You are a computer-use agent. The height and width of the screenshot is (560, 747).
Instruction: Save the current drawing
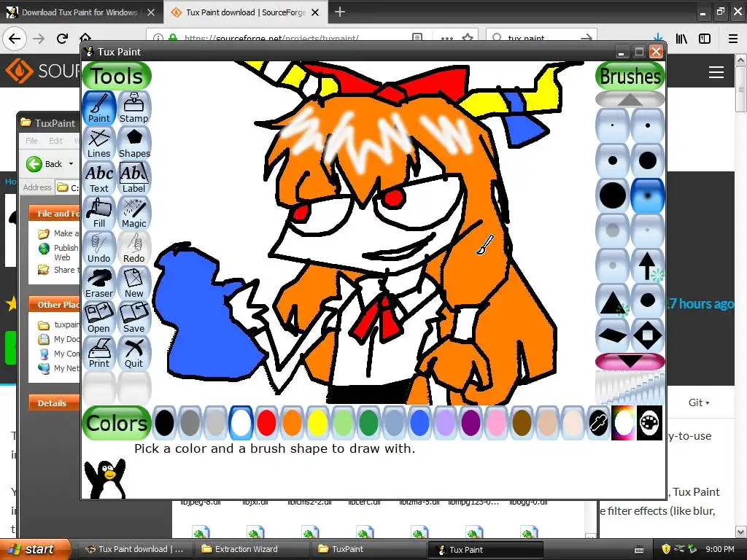pyautogui.click(x=134, y=318)
